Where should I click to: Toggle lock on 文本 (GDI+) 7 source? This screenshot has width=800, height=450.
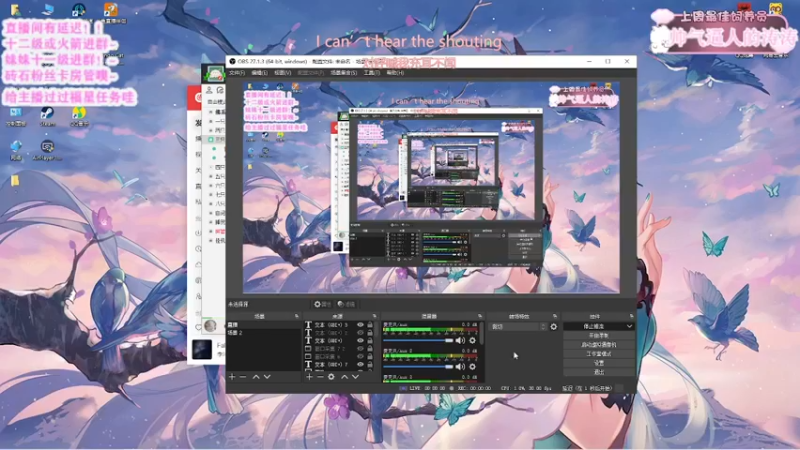coord(370,364)
